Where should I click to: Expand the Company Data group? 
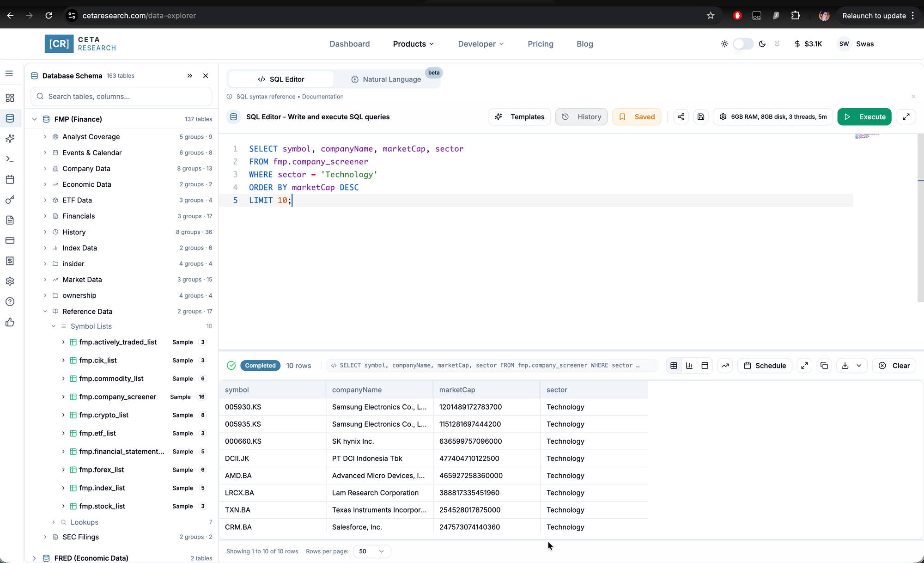click(45, 169)
